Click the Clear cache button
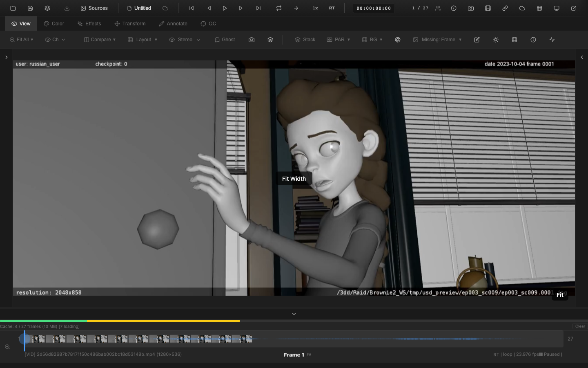 coord(580,326)
